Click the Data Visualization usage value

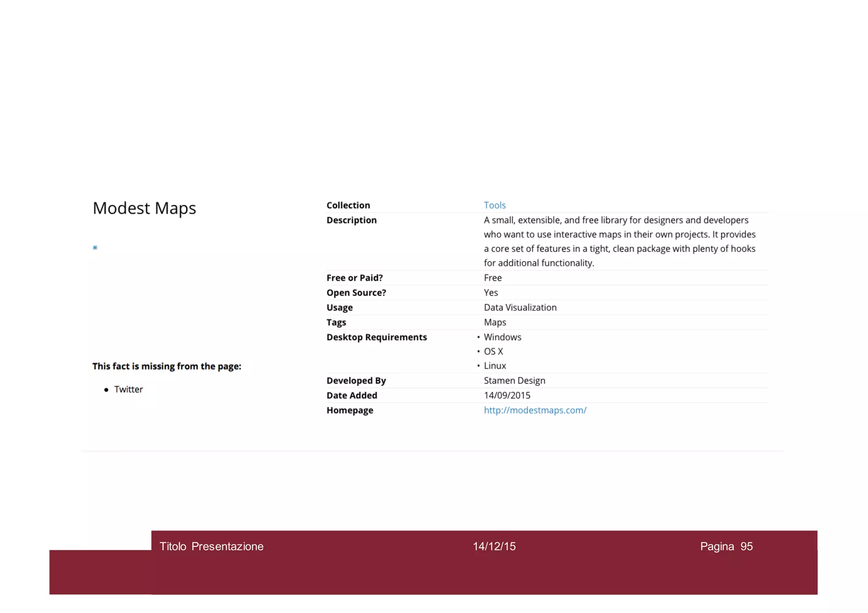(x=520, y=308)
